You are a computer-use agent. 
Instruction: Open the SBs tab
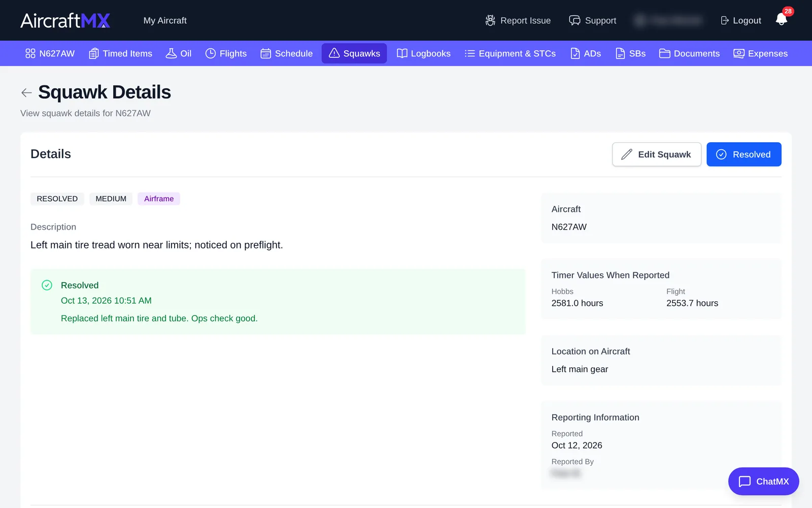630,53
